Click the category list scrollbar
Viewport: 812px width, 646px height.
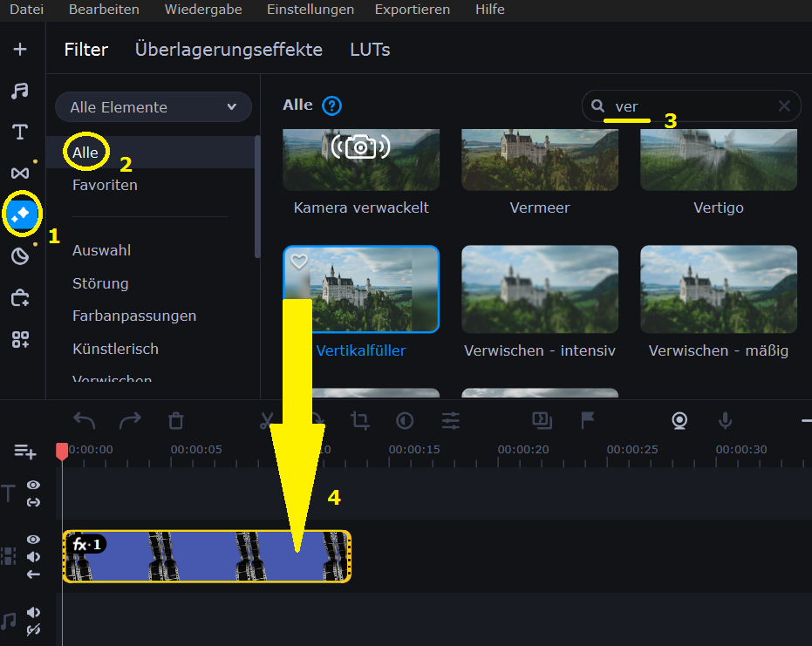(257, 197)
